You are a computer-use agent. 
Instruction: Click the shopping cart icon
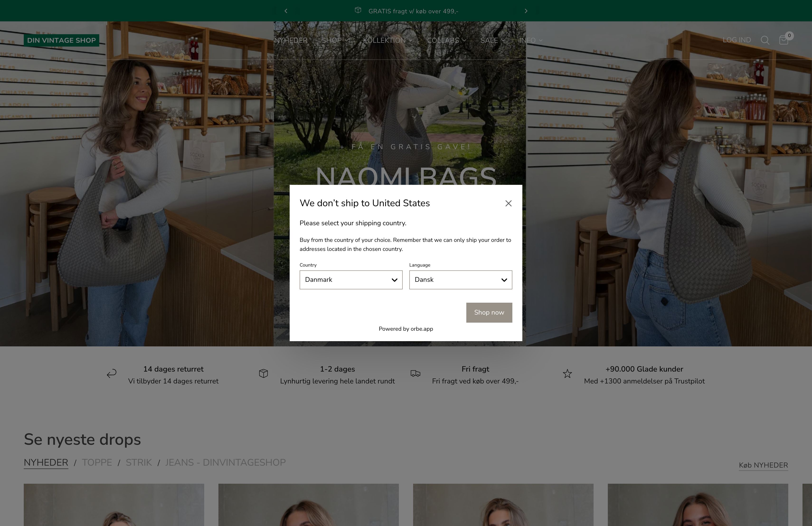783,40
